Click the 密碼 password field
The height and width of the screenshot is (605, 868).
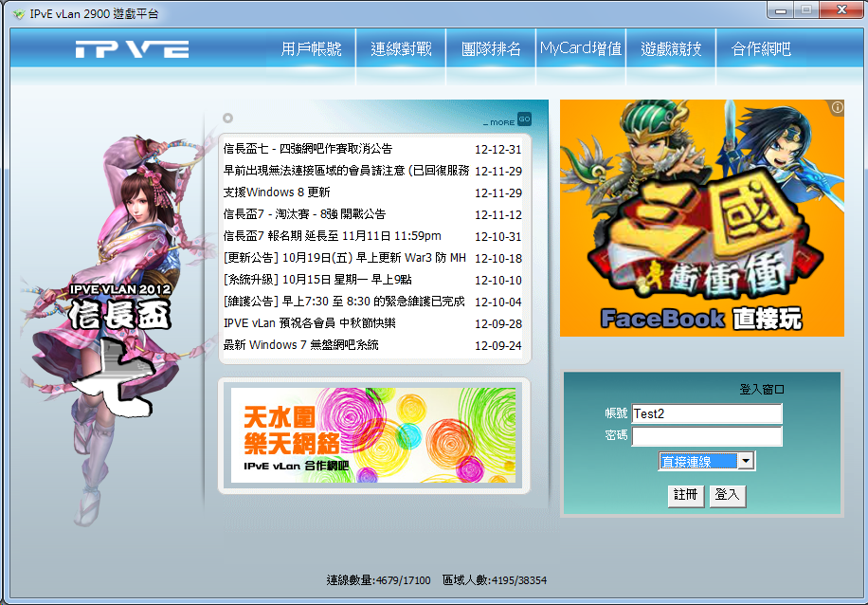point(707,436)
